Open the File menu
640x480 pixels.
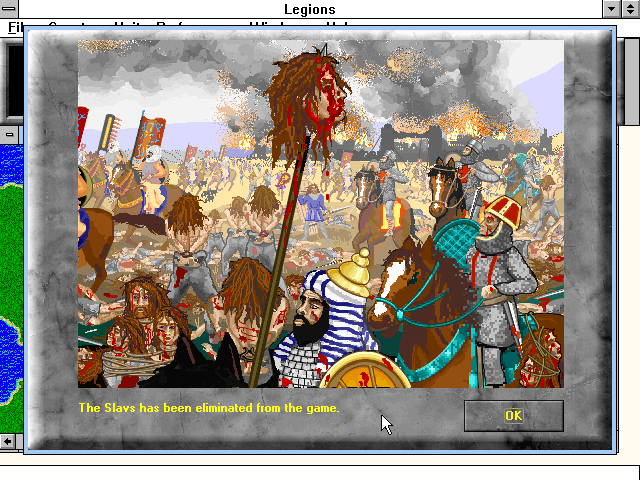16,27
